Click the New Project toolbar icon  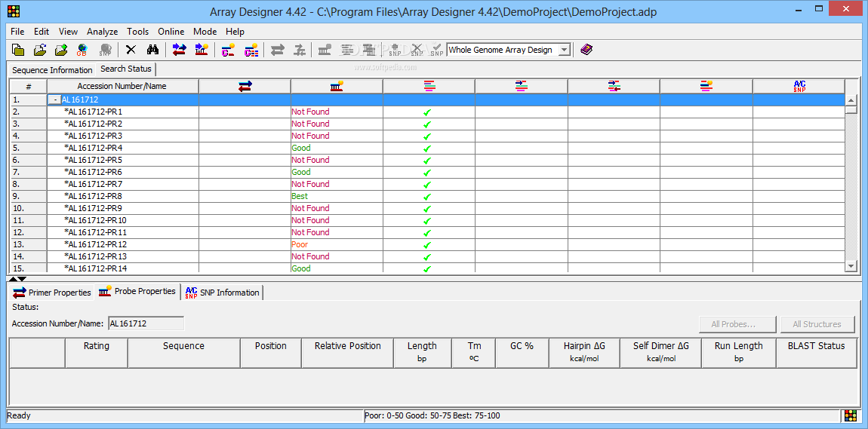coord(18,50)
